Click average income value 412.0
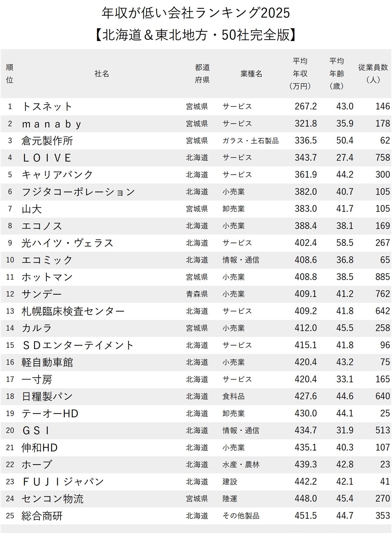Viewport: 392px width, 533px height. [x=306, y=328]
